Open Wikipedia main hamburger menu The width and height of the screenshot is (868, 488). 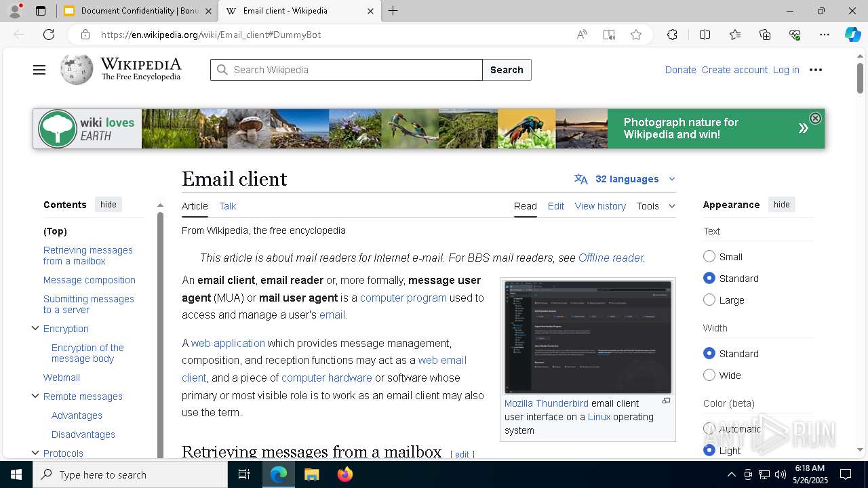(39, 70)
